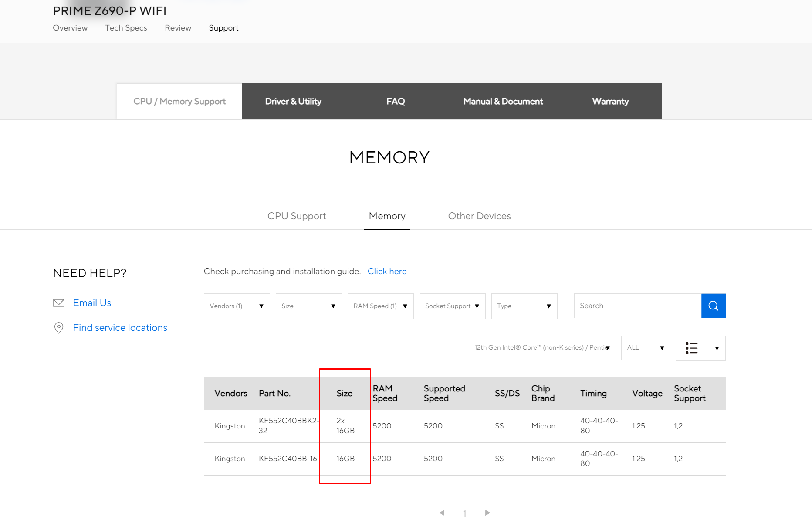Select part number KF552C40BBK2-32
Viewport: 812px width, 527px height.
coord(289,426)
